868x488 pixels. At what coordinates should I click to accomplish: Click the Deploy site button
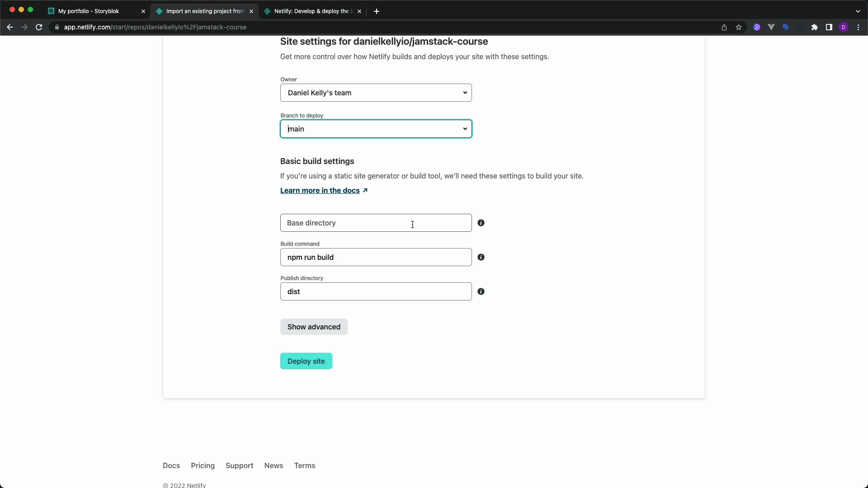(306, 361)
